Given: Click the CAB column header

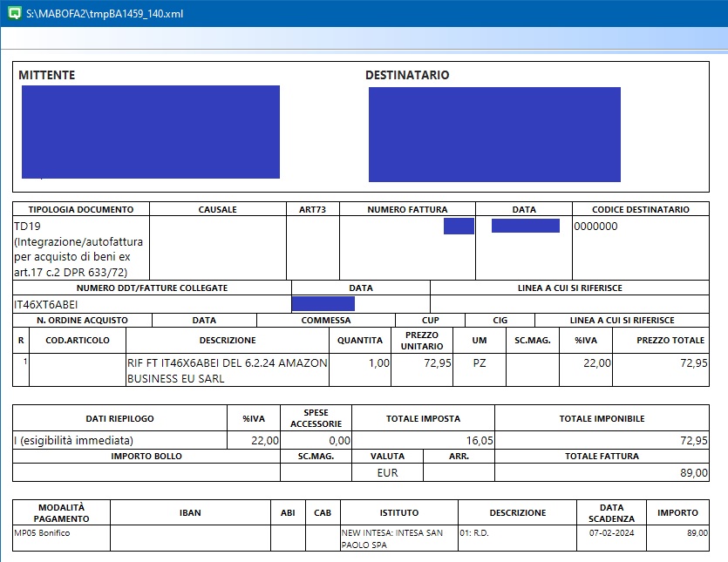Looking at the screenshot, I should pyautogui.click(x=323, y=513).
